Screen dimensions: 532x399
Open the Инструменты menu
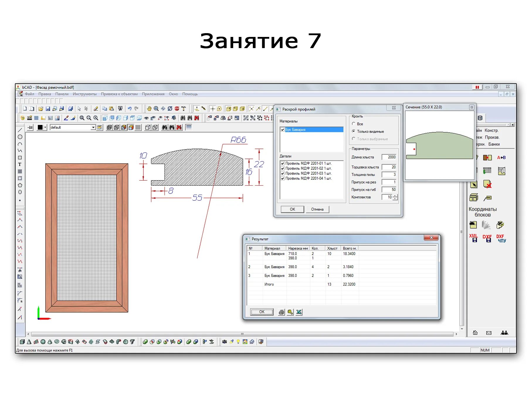[85, 94]
